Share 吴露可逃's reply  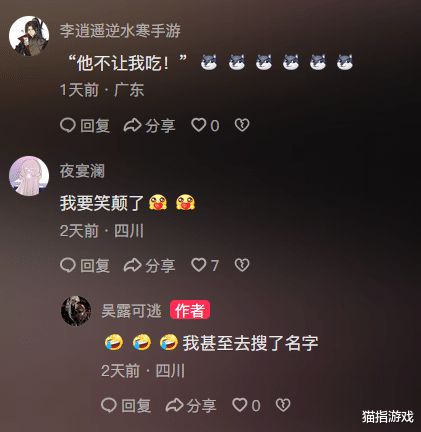tap(191, 406)
